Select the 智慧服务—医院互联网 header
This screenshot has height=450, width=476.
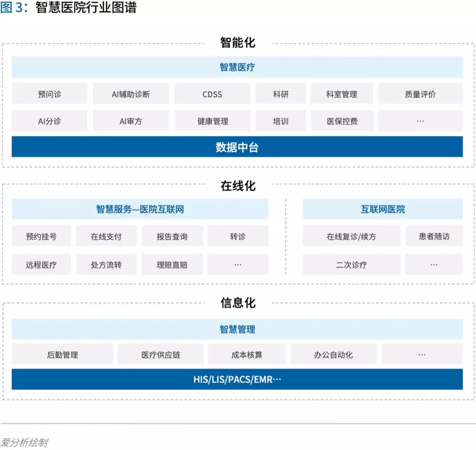tap(140, 209)
